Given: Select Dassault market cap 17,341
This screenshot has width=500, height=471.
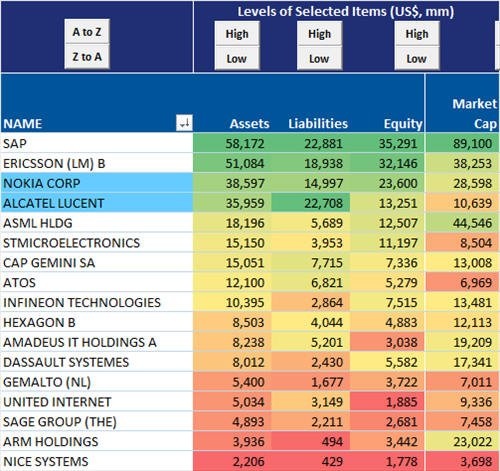Looking at the screenshot, I should 463,362.
